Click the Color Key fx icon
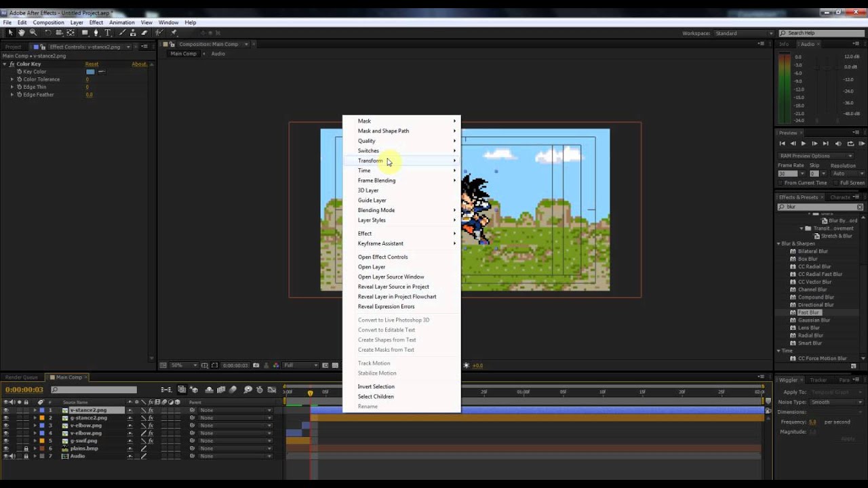This screenshot has width=868, height=488. click(x=12, y=64)
